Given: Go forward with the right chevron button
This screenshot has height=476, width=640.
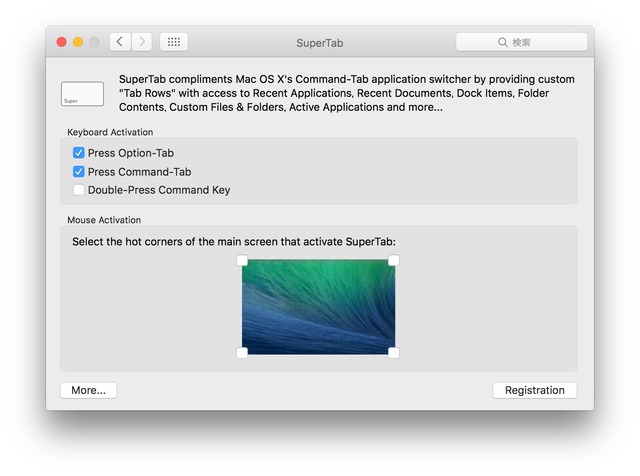Looking at the screenshot, I should pos(142,42).
